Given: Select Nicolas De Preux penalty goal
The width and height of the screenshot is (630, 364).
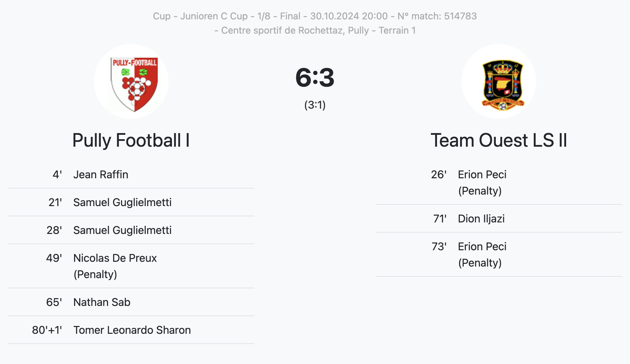Looking at the screenshot, I should click(x=131, y=266).
